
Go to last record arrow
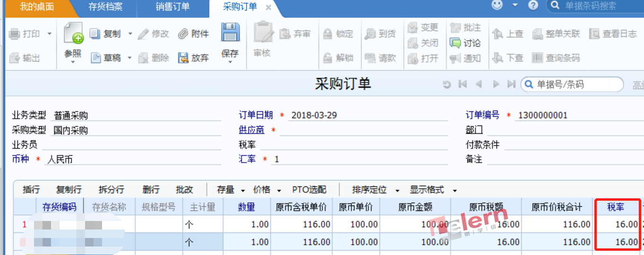[x=511, y=85]
